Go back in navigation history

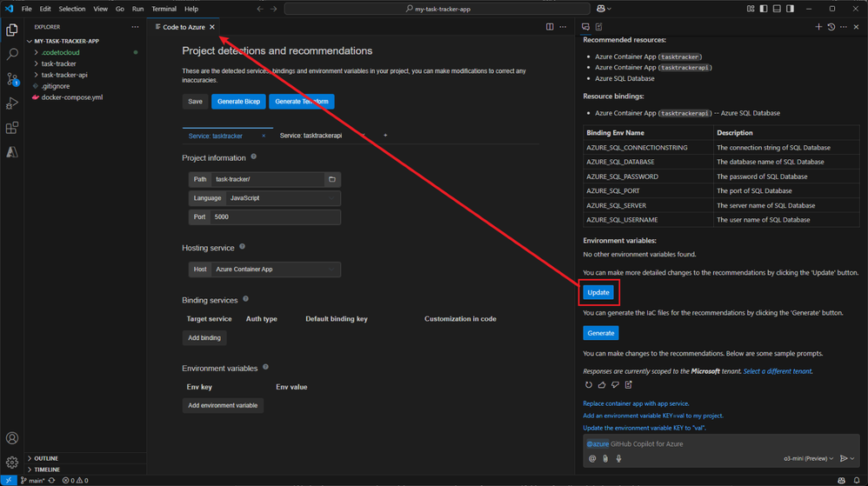[260, 9]
